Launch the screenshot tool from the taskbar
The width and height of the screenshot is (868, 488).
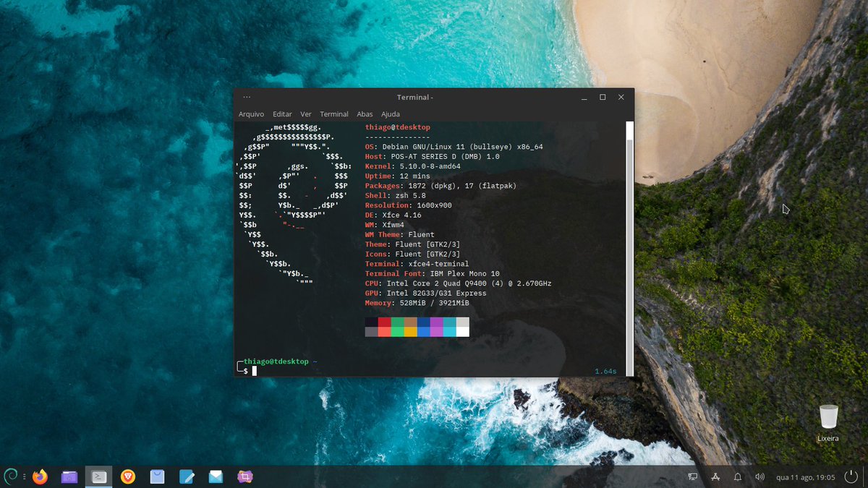click(244, 476)
